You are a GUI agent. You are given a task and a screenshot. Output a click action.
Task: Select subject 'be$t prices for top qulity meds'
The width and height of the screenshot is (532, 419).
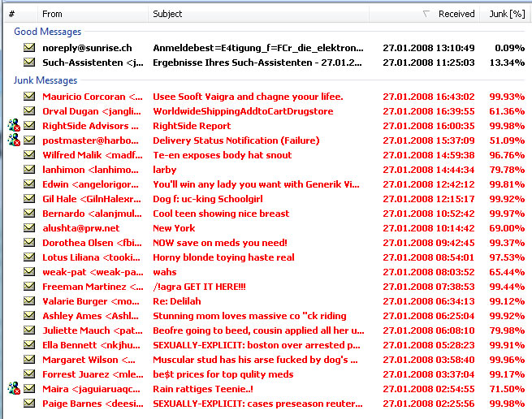click(x=223, y=374)
